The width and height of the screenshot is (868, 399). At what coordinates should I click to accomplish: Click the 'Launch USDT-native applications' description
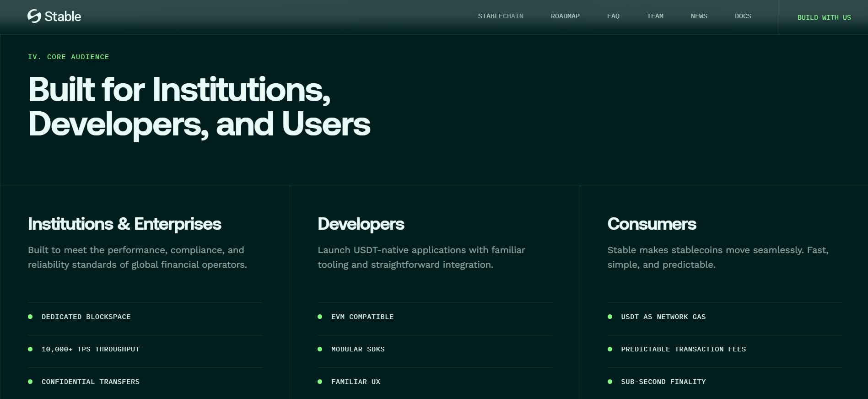tap(421, 257)
